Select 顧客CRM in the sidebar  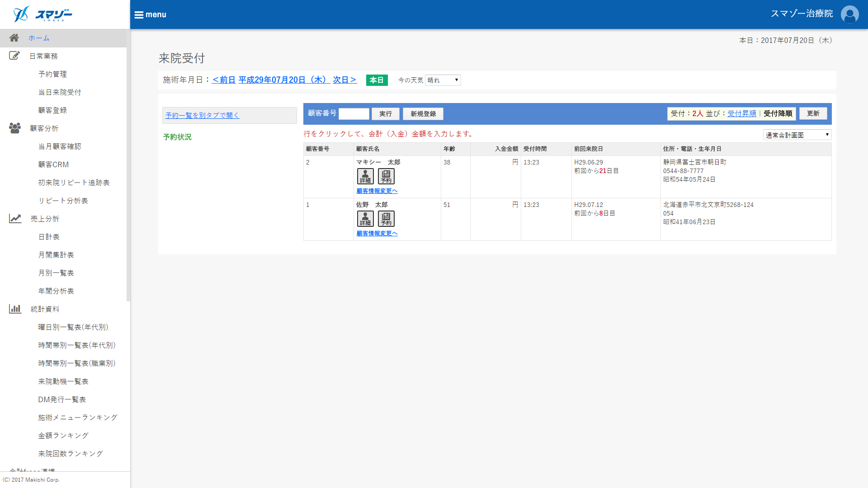[x=53, y=164]
